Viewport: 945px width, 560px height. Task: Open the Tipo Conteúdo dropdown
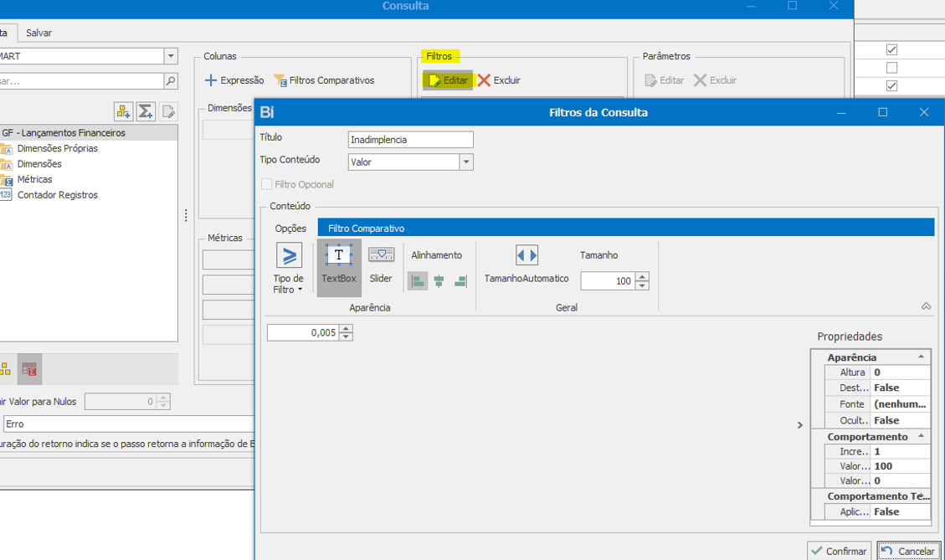pos(466,162)
